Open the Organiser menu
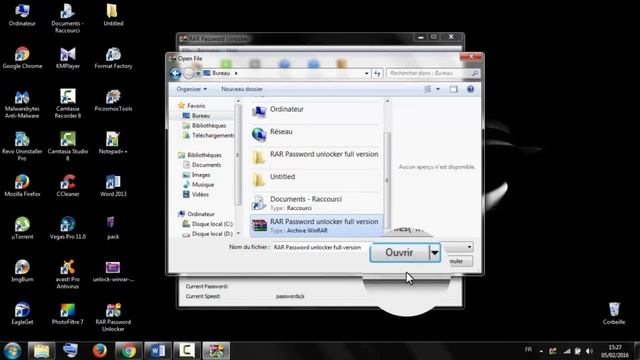The height and width of the screenshot is (360, 640). click(x=191, y=89)
